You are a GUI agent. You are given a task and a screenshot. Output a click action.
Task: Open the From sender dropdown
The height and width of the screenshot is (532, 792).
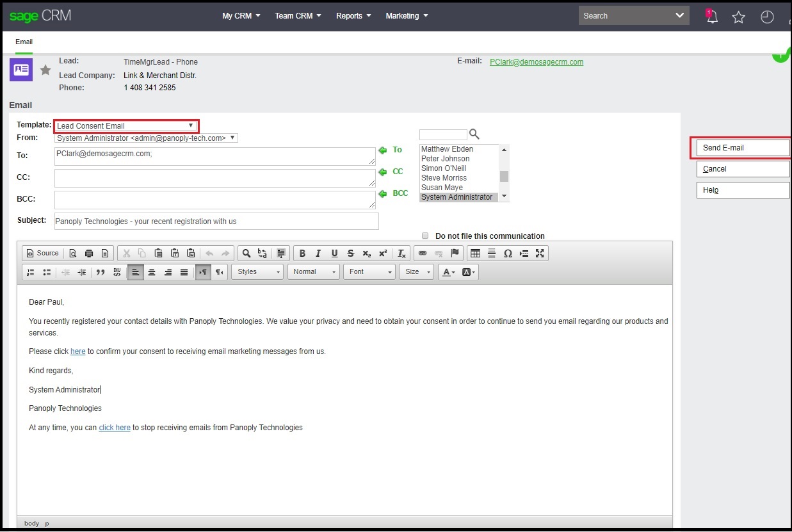point(146,138)
